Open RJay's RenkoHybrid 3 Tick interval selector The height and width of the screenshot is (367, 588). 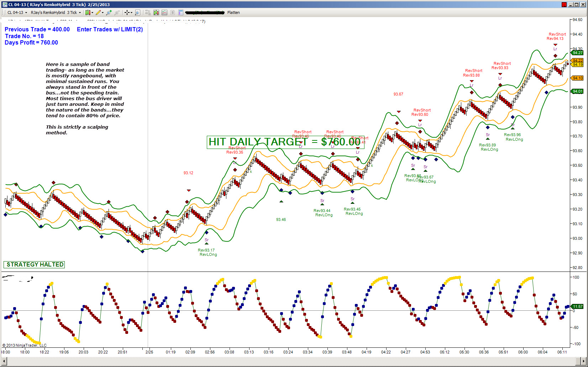[x=56, y=12]
